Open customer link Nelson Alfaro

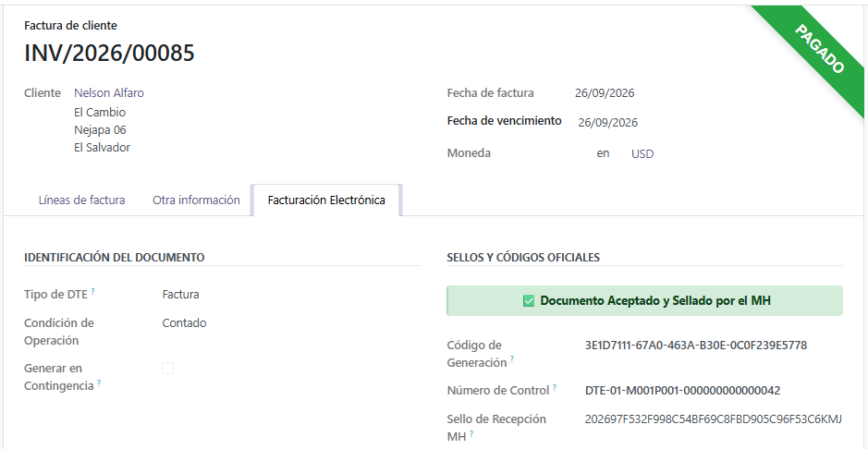(x=109, y=93)
